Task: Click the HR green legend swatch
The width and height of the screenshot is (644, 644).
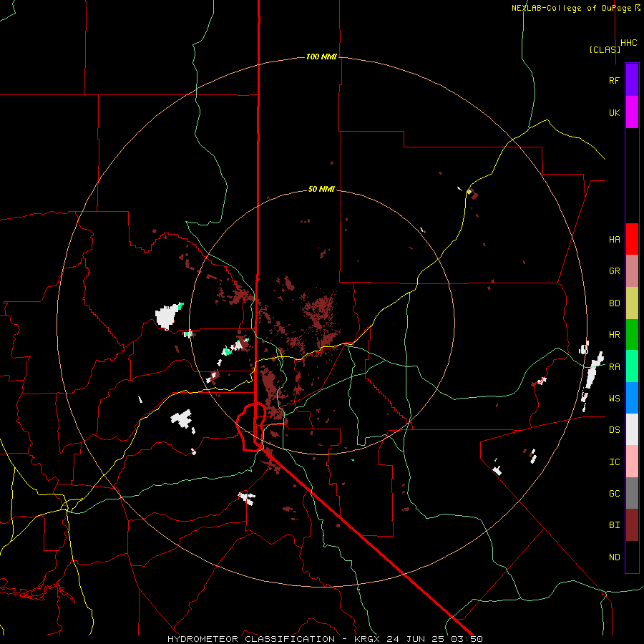Action: (632, 334)
